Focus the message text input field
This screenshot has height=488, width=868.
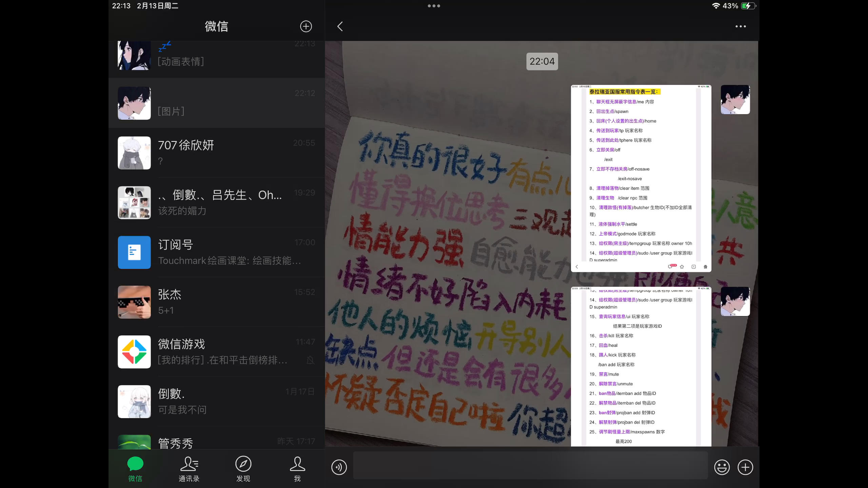[x=530, y=465]
